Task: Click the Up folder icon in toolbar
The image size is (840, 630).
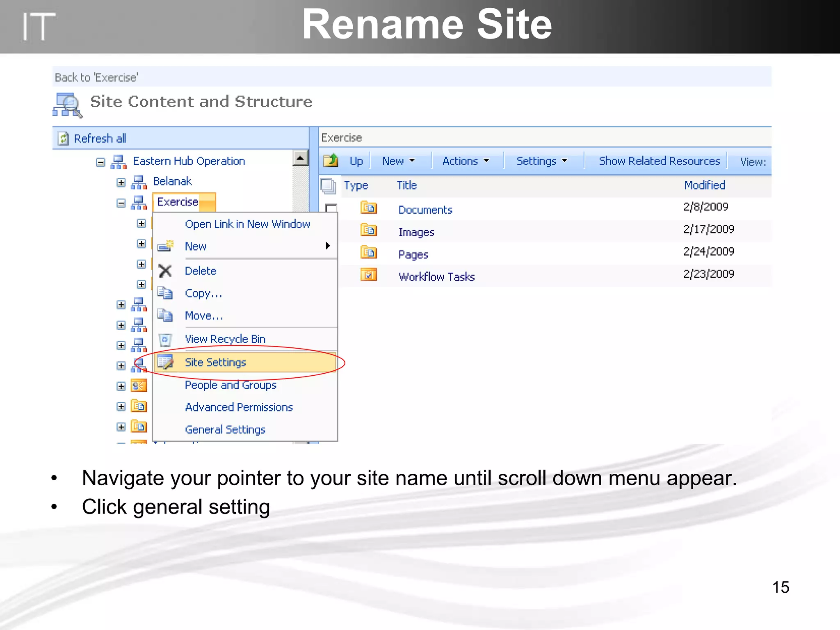Action: point(331,160)
